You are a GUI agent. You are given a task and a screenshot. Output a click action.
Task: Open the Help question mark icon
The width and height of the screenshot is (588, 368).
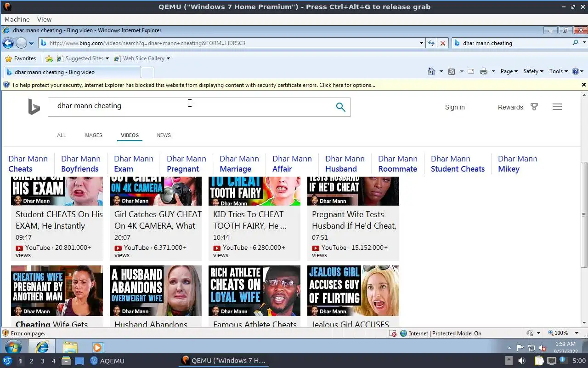click(575, 71)
